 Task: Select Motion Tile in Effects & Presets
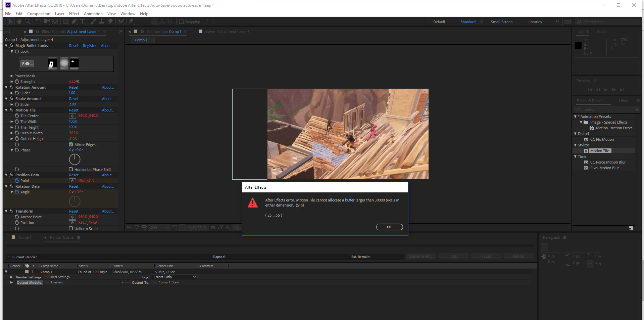click(x=599, y=151)
